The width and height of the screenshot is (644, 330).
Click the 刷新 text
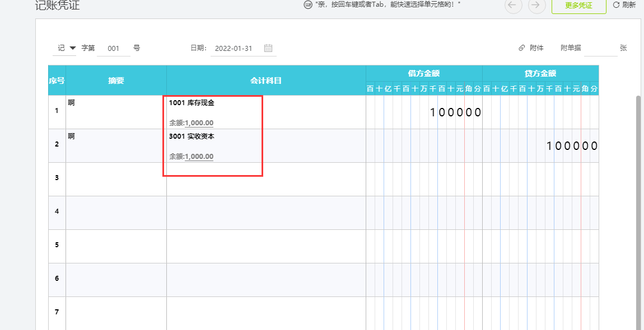click(629, 5)
